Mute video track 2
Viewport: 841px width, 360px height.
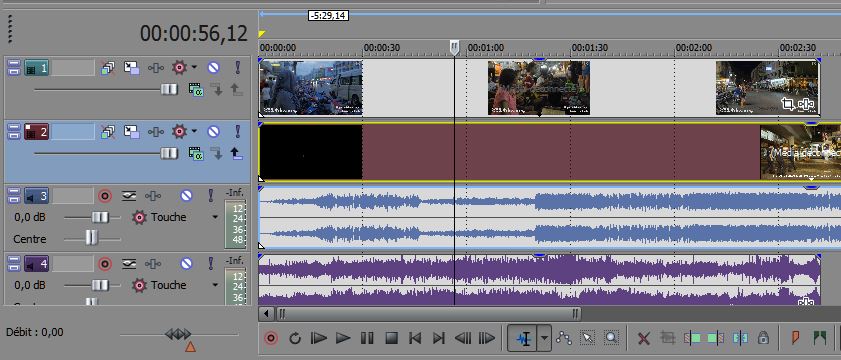click(213, 131)
